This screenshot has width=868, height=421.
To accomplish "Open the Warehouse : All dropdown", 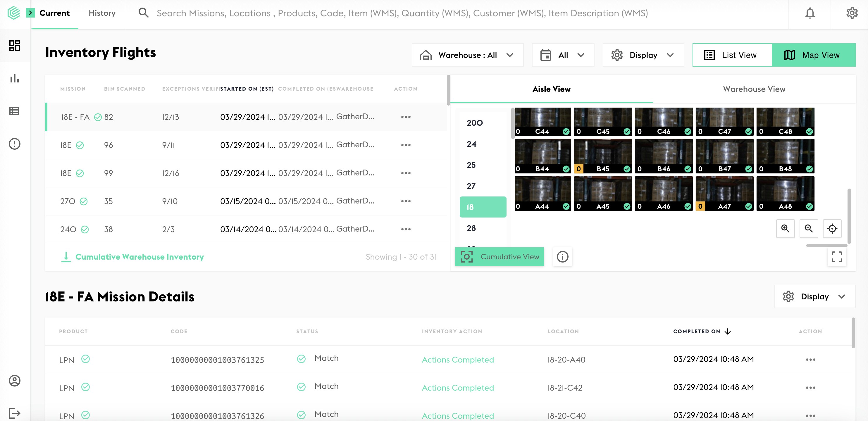I will click(x=467, y=55).
